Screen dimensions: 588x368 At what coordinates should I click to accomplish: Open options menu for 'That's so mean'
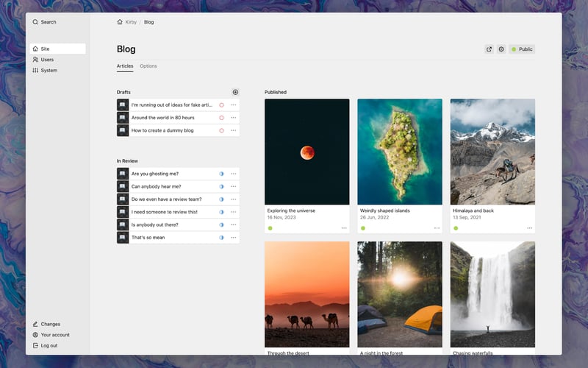click(234, 238)
